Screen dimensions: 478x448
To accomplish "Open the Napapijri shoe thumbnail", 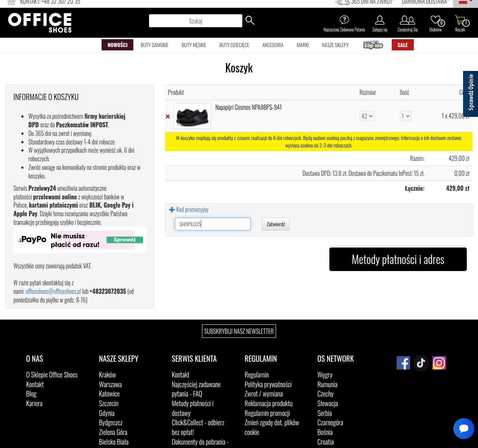I will pyautogui.click(x=192, y=116).
